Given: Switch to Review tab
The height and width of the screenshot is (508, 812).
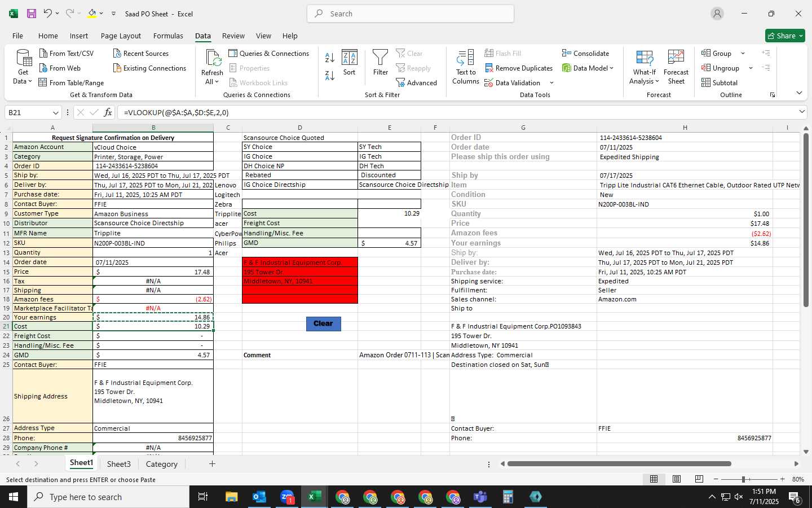Looking at the screenshot, I should pyautogui.click(x=233, y=36).
